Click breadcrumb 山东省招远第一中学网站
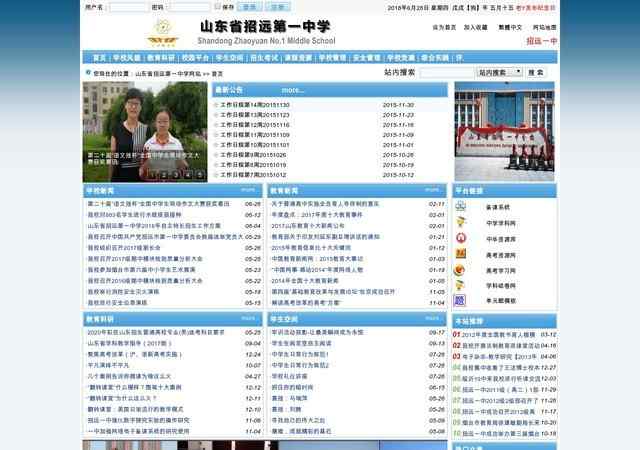This screenshot has height=450, width=640. tap(168, 74)
